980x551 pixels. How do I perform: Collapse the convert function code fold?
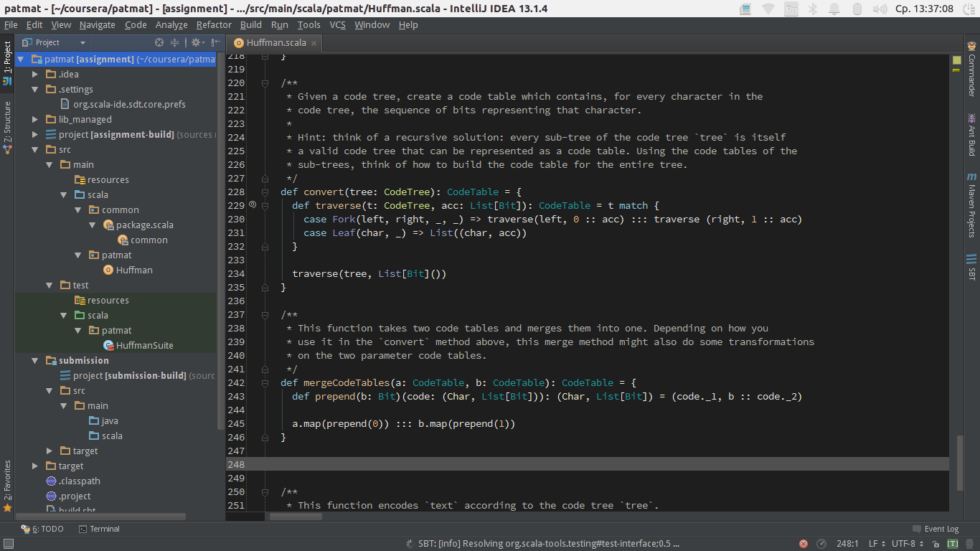tap(265, 192)
